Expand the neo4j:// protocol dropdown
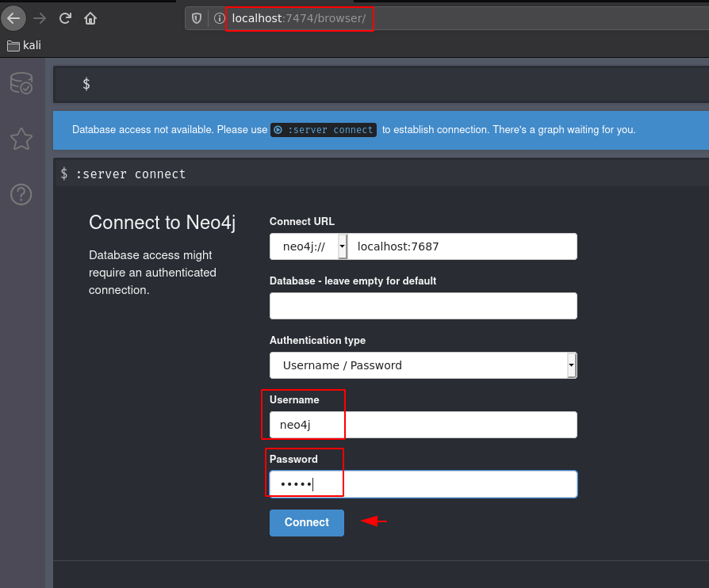 coord(343,246)
